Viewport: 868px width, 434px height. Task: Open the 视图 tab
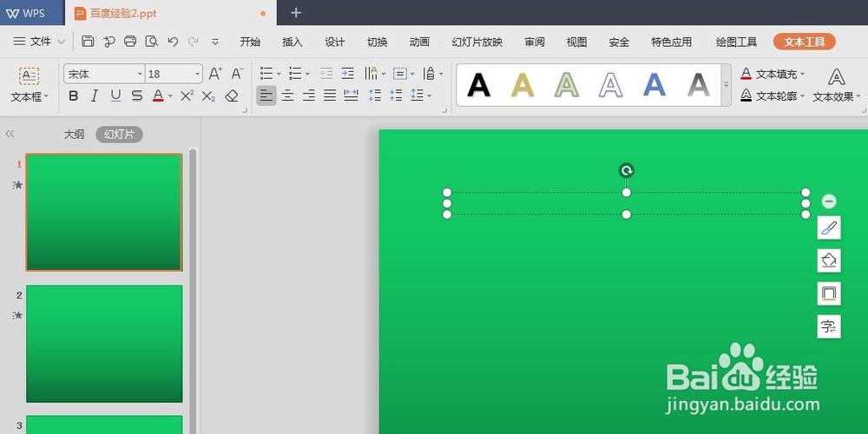[x=576, y=42]
